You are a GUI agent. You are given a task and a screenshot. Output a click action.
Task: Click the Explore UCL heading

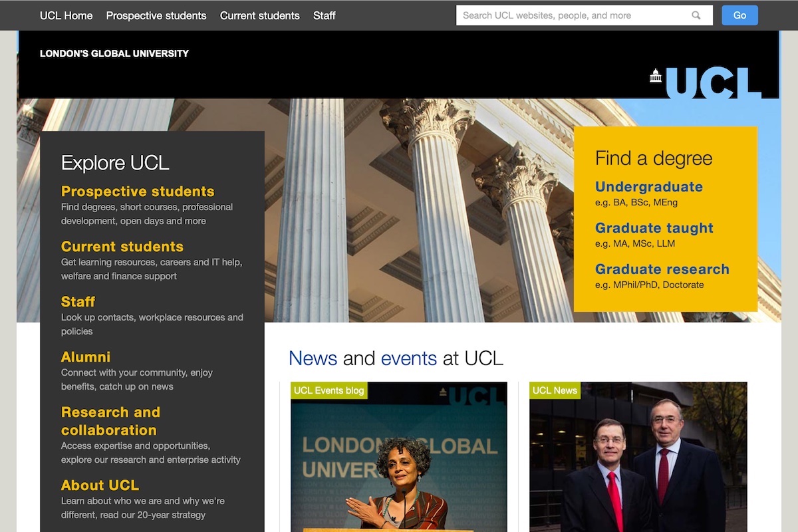[115, 163]
